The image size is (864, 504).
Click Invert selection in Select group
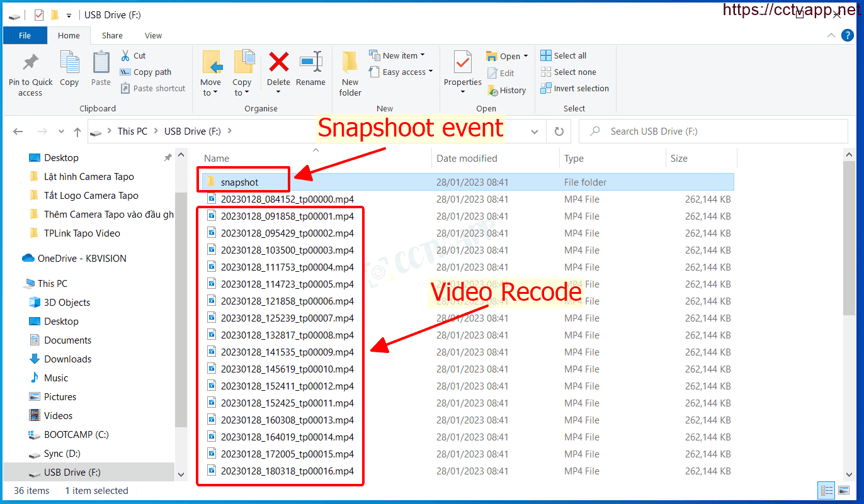click(x=574, y=89)
